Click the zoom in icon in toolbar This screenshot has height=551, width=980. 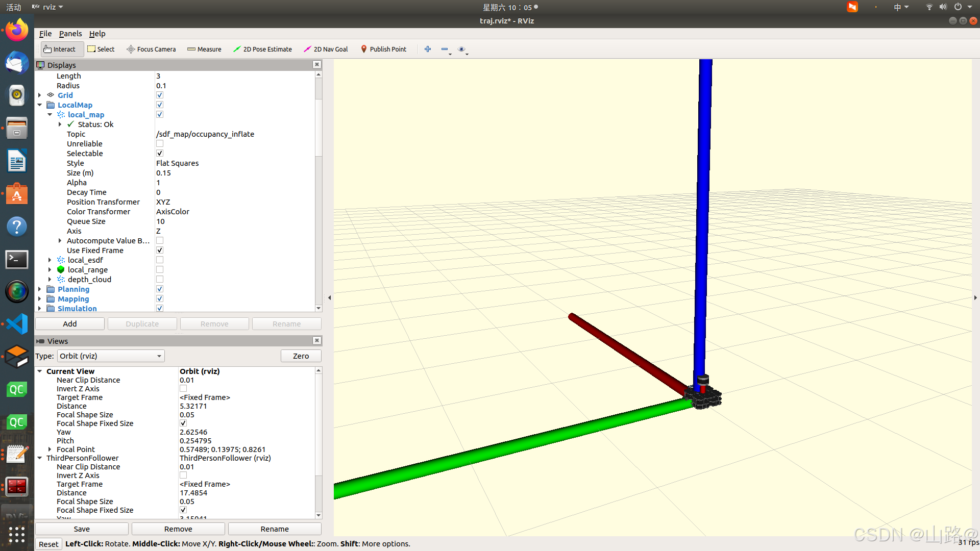click(x=427, y=48)
